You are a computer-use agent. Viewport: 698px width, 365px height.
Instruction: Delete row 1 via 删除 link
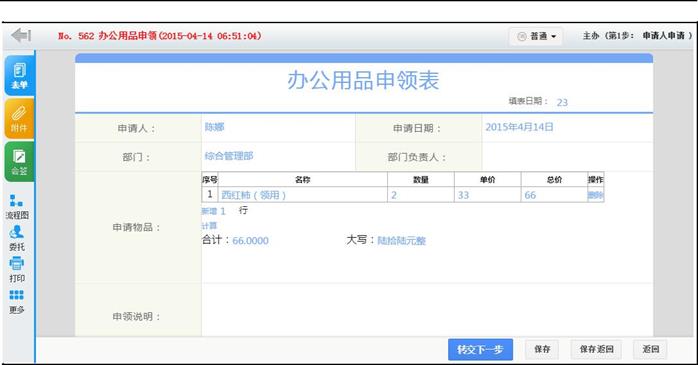596,195
